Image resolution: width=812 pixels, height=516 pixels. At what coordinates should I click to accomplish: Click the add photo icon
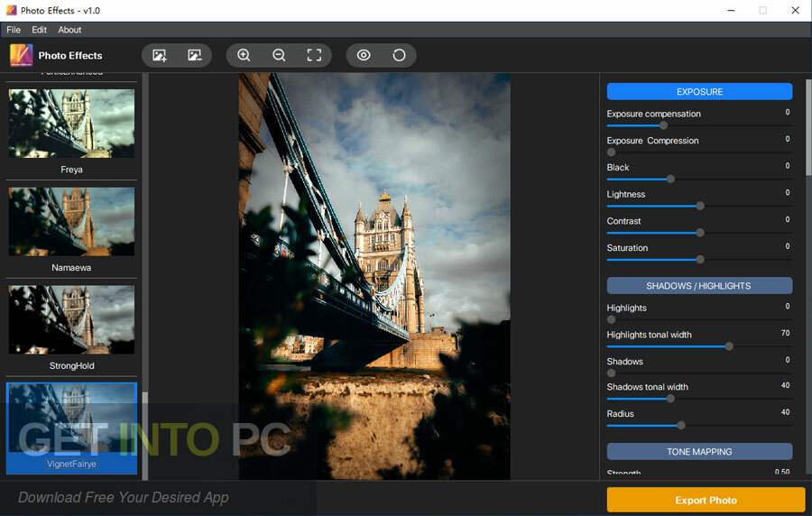tap(160, 55)
